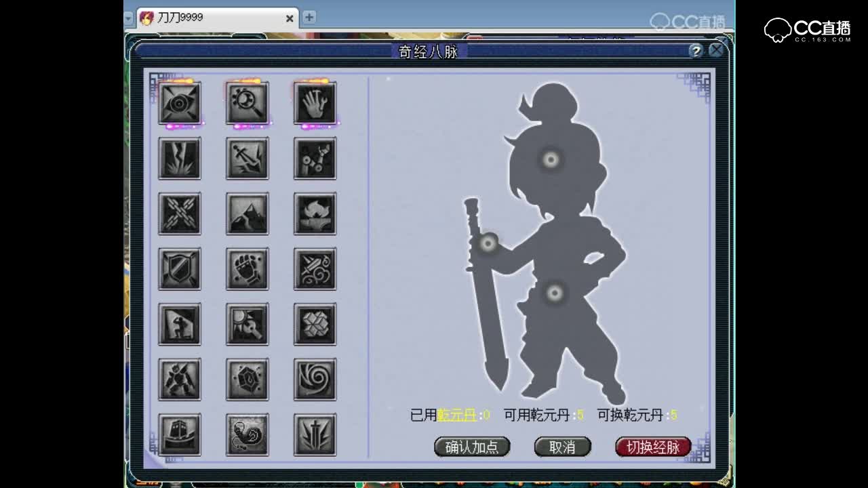Select the mountain peak skill icon
The height and width of the screenshot is (488, 868).
248,213
